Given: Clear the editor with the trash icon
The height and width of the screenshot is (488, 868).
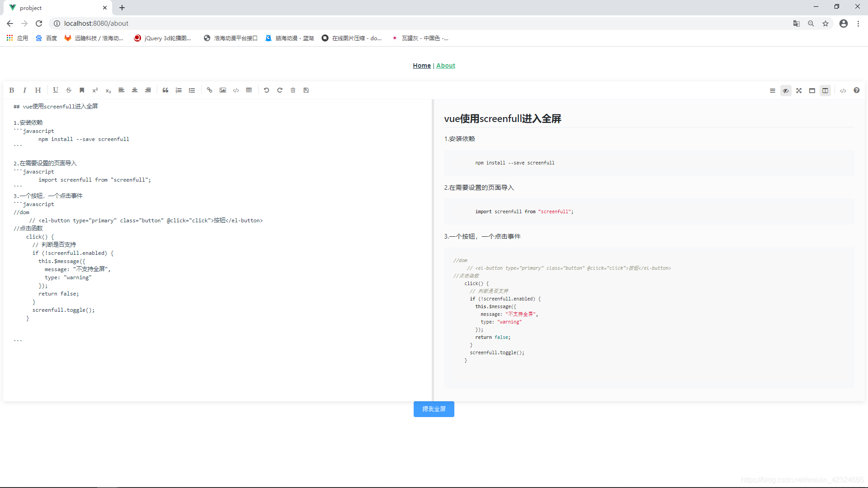Looking at the screenshot, I should click(x=293, y=90).
